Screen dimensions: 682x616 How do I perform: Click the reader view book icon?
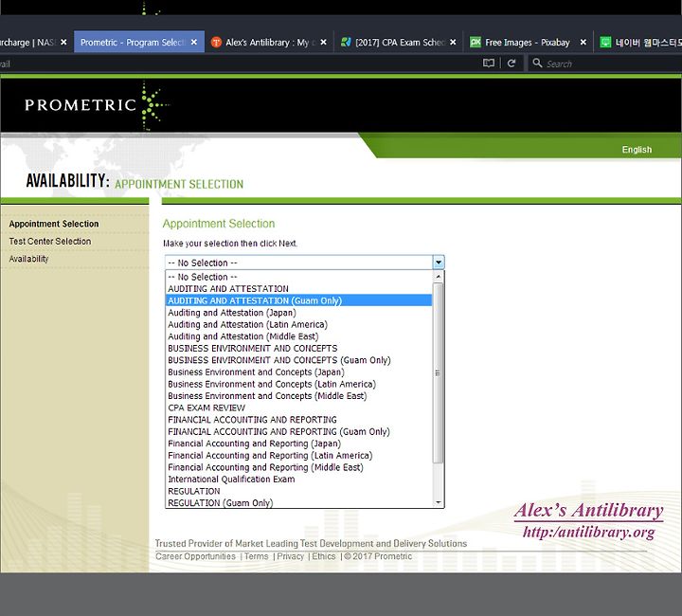click(x=489, y=63)
